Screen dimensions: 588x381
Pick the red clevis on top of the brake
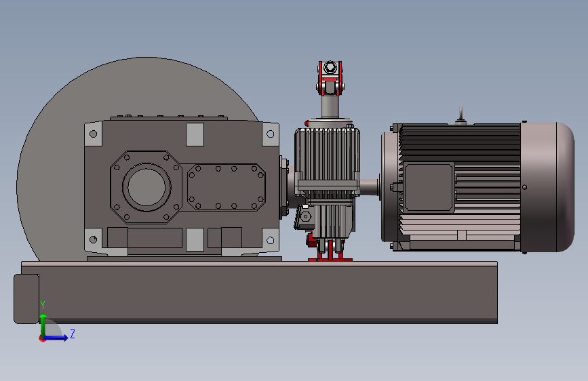point(330,78)
